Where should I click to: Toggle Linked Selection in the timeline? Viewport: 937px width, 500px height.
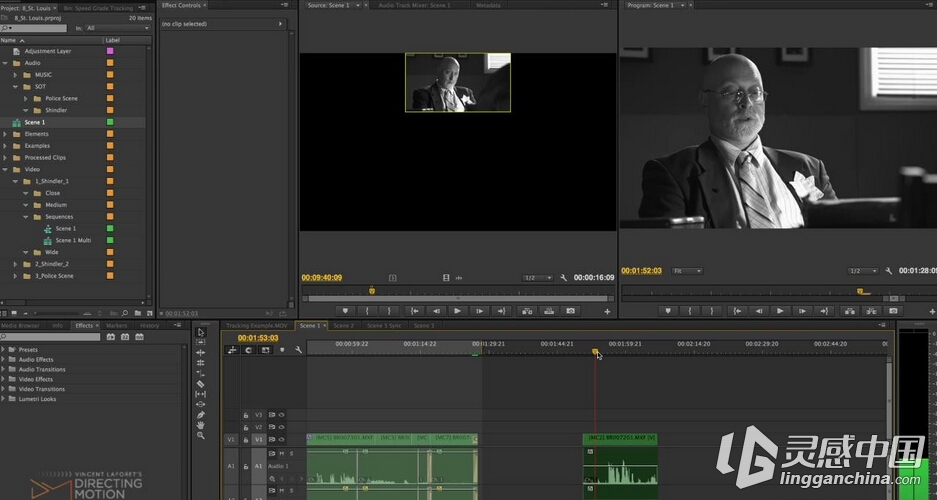(x=265, y=350)
